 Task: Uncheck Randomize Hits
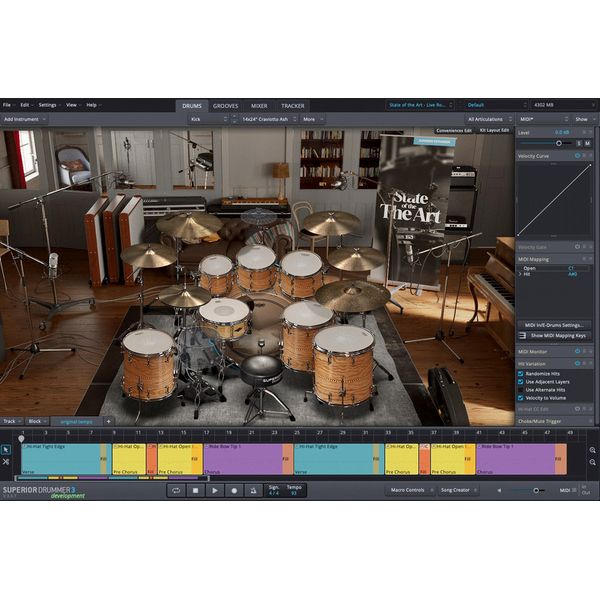(x=520, y=373)
